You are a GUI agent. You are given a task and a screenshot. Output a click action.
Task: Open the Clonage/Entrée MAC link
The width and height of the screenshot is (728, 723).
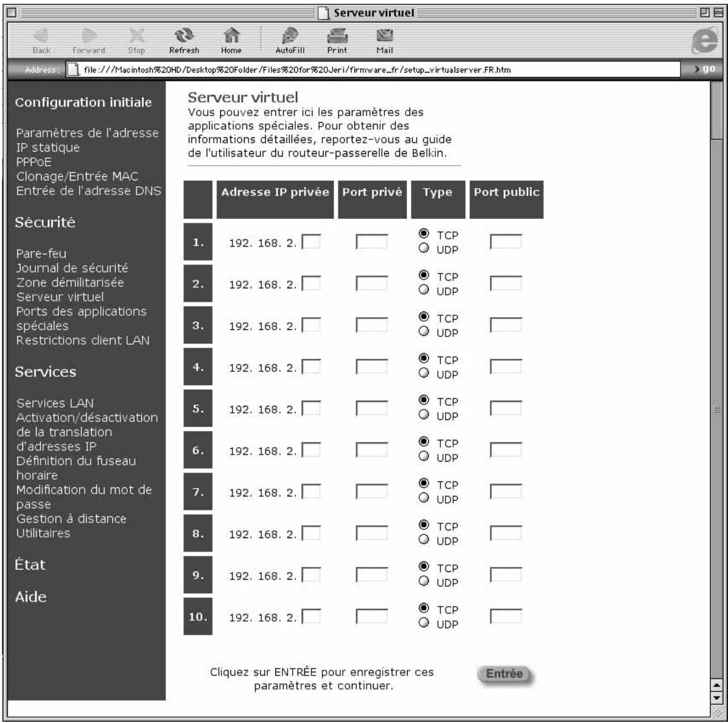pyautogui.click(x=77, y=177)
